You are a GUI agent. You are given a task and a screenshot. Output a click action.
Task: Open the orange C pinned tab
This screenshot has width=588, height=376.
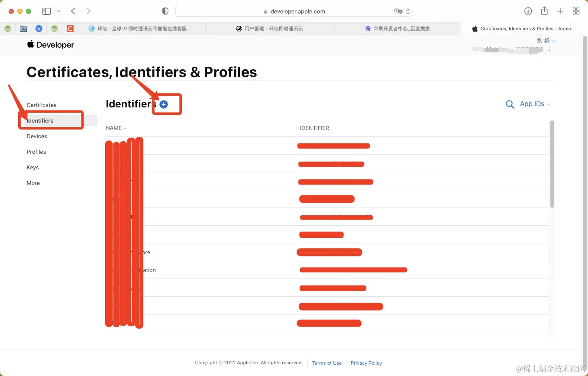point(70,29)
